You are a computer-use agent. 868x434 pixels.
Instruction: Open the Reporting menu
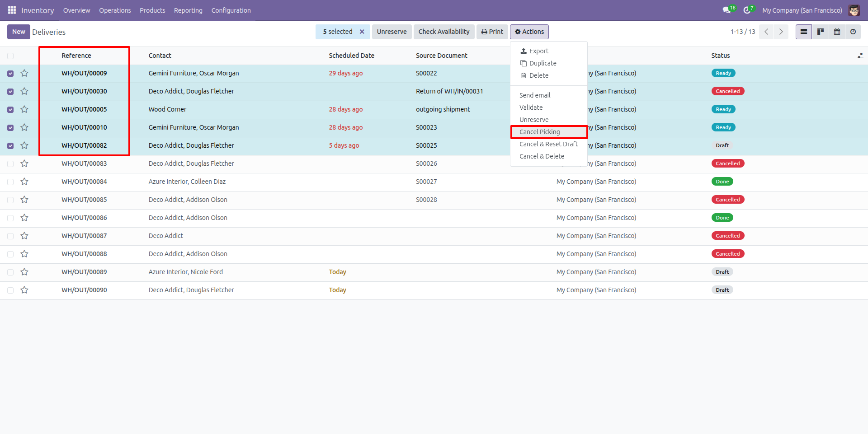[x=188, y=10]
